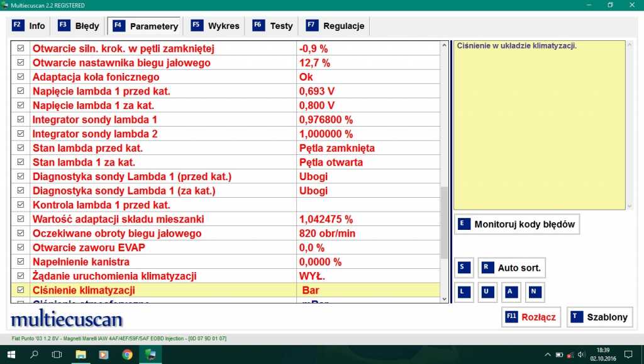Toggle the Otwarcie zaworu EVAP checkbox
This screenshot has height=364, width=644.
pyautogui.click(x=21, y=247)
